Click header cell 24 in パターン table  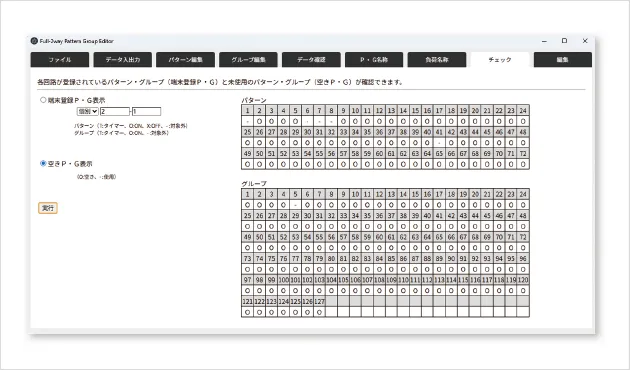(x=523, y=110)
